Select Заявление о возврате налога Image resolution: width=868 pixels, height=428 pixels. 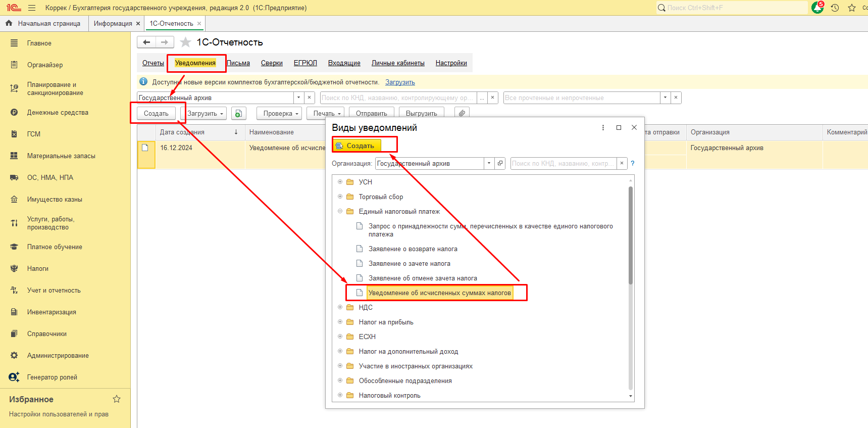(413, 249)
